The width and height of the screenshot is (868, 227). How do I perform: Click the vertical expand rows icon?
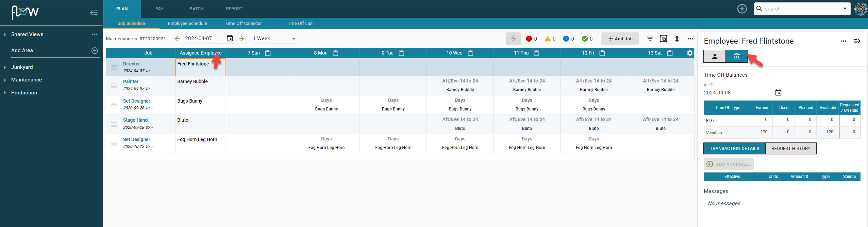[x=677, y=39]
